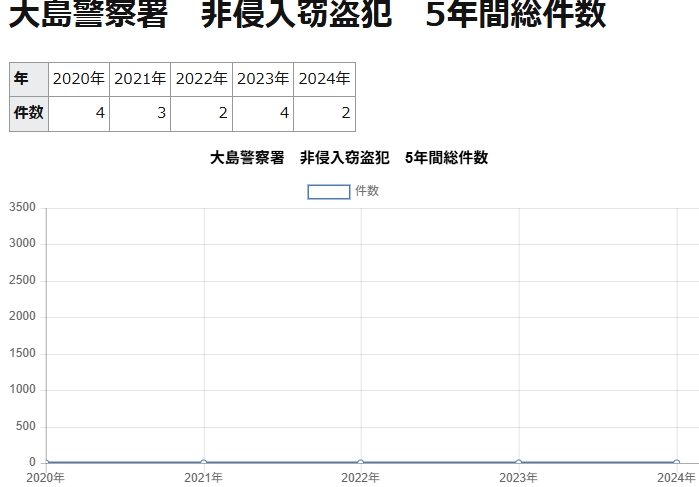Click the 件数 row header cell
This screenshot has width=699, height=487.
(29, 114)
